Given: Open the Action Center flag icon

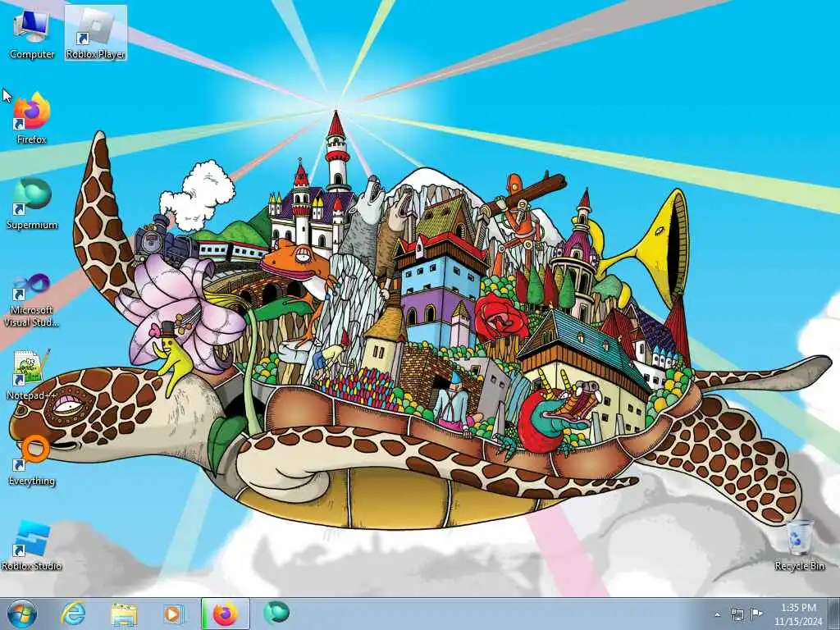Looking at the screenshot, I should coord(756,614).
